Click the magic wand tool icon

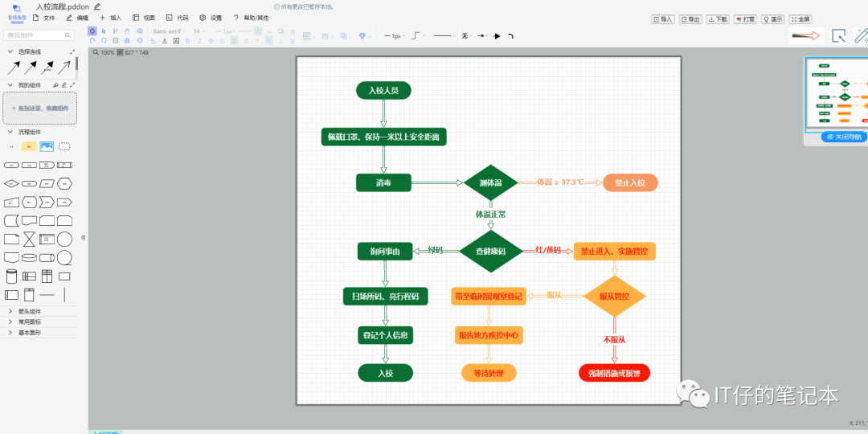coord(862,35)
